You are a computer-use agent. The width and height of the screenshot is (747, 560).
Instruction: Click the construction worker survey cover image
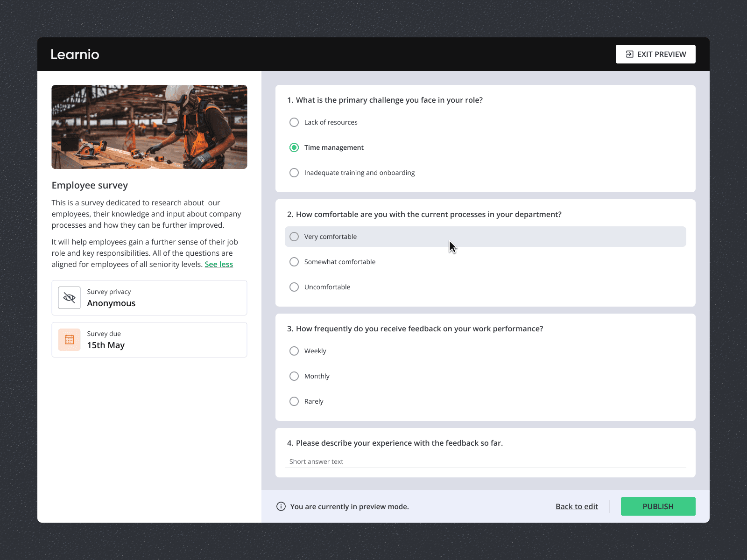(149, 127)
